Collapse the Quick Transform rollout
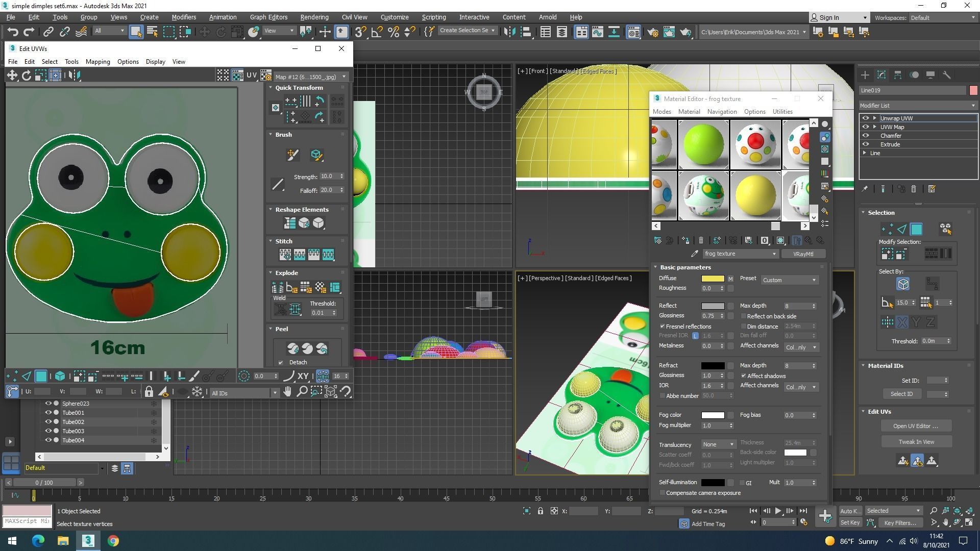Image resolution: width=980 pixels, height=551 pixels. [x=271, y=88]
